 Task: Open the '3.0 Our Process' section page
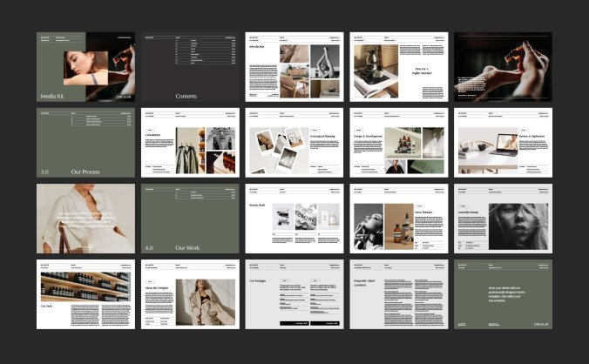click(85, 143)
